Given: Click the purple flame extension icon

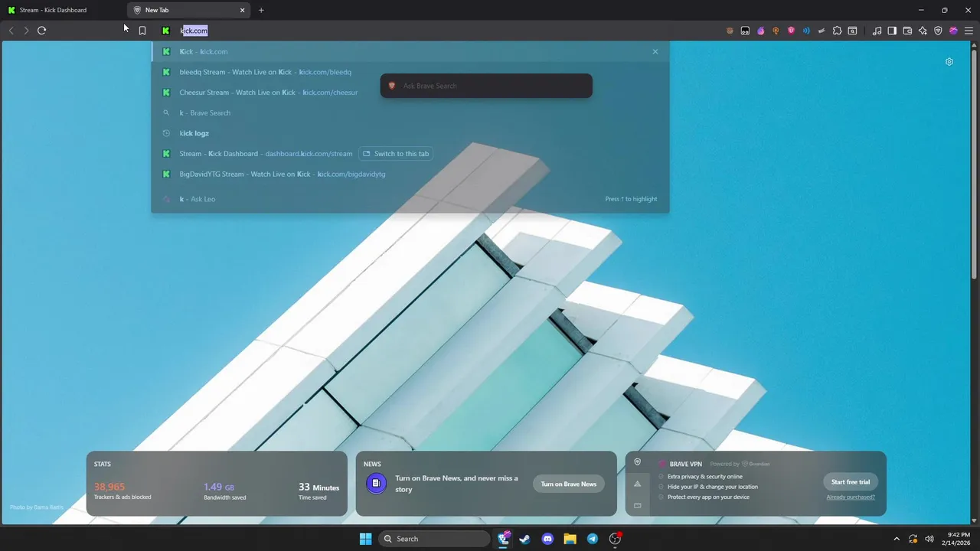Looking at the screenshot, I should pyautogui.click(x=760, y=31).
